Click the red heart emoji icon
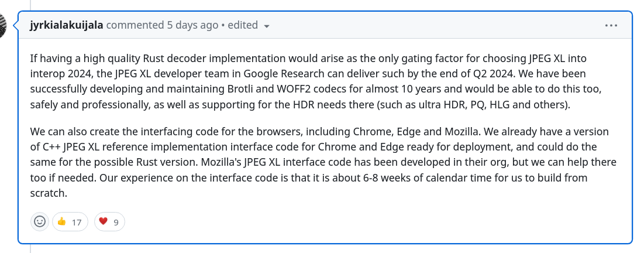 (x=103, y=221)
